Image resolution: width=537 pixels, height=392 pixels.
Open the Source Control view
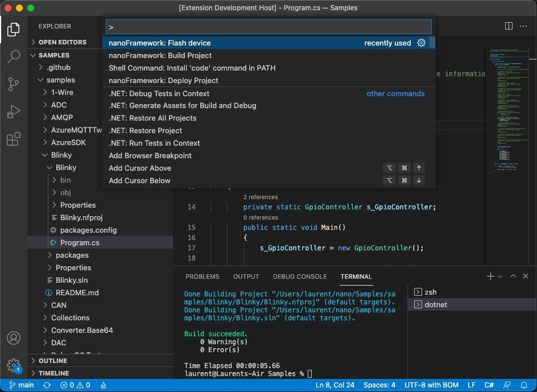click(13, 84)
